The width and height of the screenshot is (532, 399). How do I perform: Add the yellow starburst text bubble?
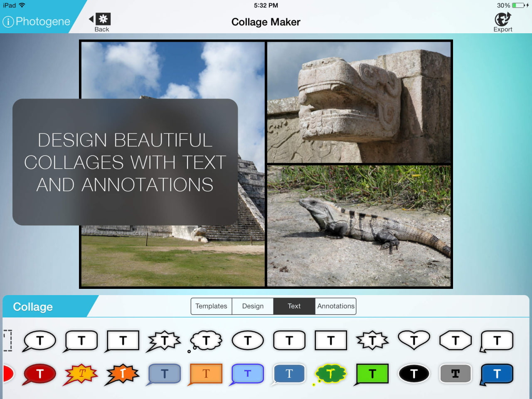81,374
